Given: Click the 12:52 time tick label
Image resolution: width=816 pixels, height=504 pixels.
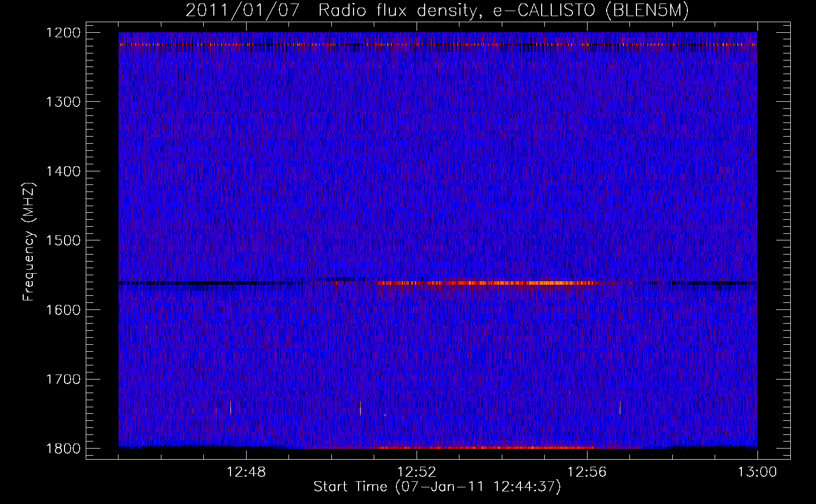Looking at the screenshot, I should pyautogui.click(x=417, y=472).
